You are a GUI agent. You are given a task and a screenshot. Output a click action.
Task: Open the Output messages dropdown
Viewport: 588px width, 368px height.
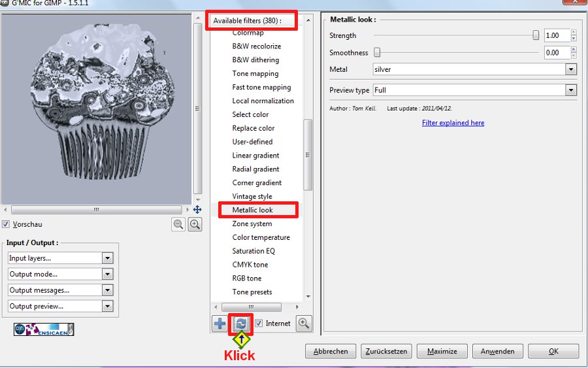(60, 290)
